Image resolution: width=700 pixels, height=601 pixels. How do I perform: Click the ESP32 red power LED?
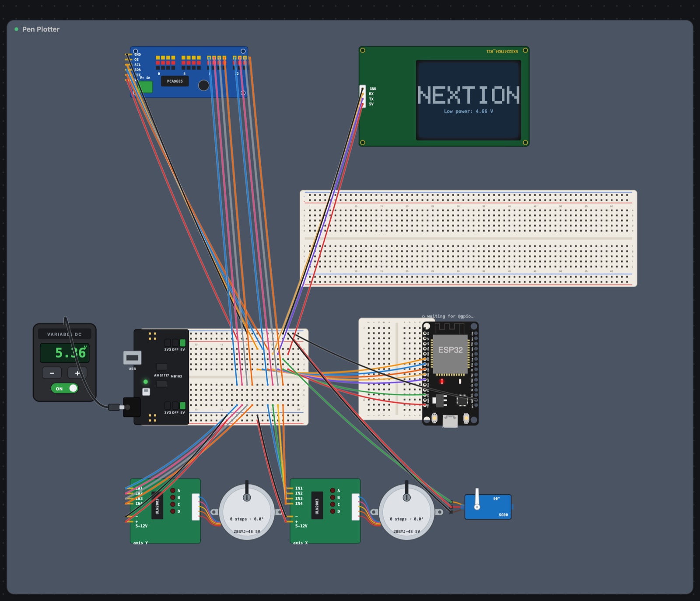(441, 381)
